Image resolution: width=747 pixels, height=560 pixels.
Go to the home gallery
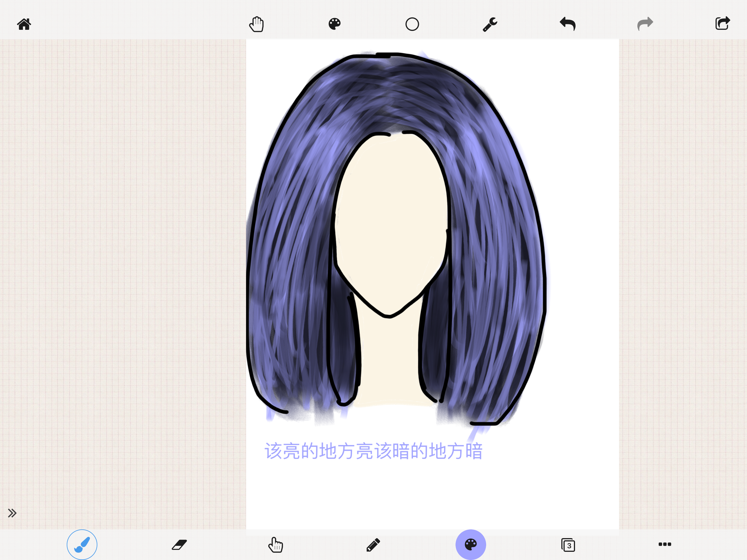click(x=24, y=24)
